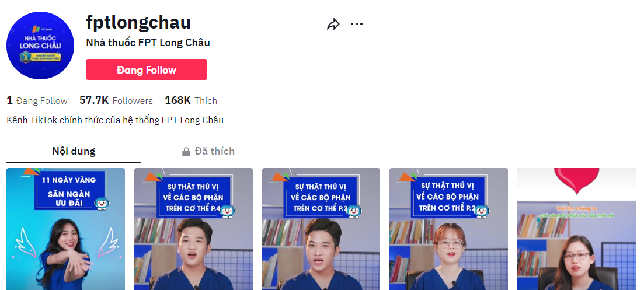Switch to the Nội dung tab
644x290 pixels.
point(74,151)
